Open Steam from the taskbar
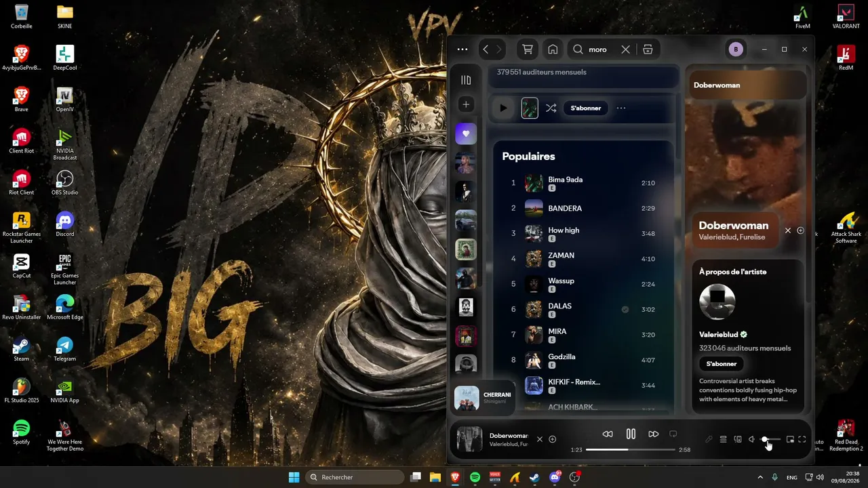 click(x=534, y=477)
